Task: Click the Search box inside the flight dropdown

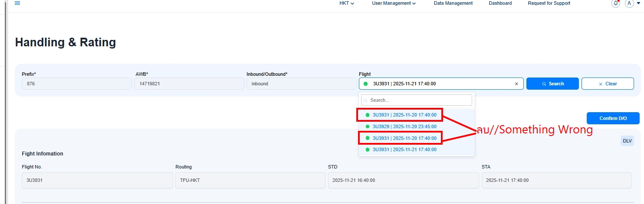Action: (417, 100)
